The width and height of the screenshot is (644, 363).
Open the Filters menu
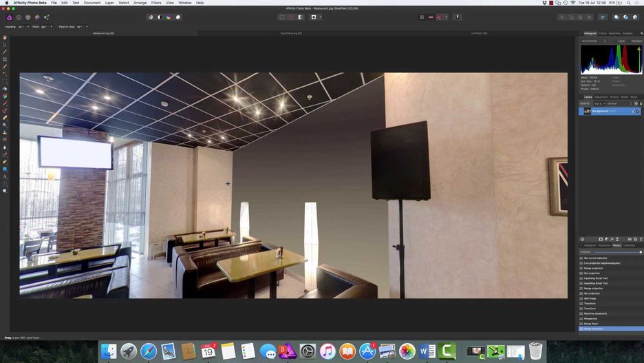tap(156, 3)
